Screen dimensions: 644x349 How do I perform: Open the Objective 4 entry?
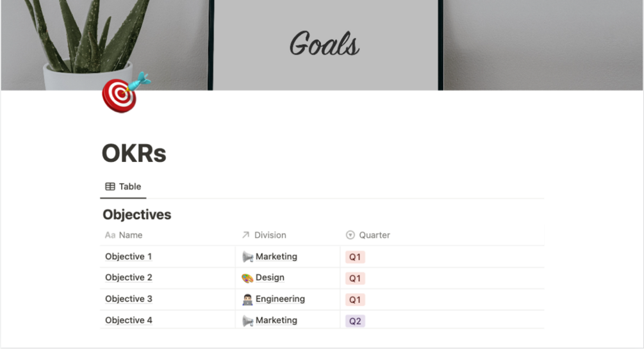(129, 320)
